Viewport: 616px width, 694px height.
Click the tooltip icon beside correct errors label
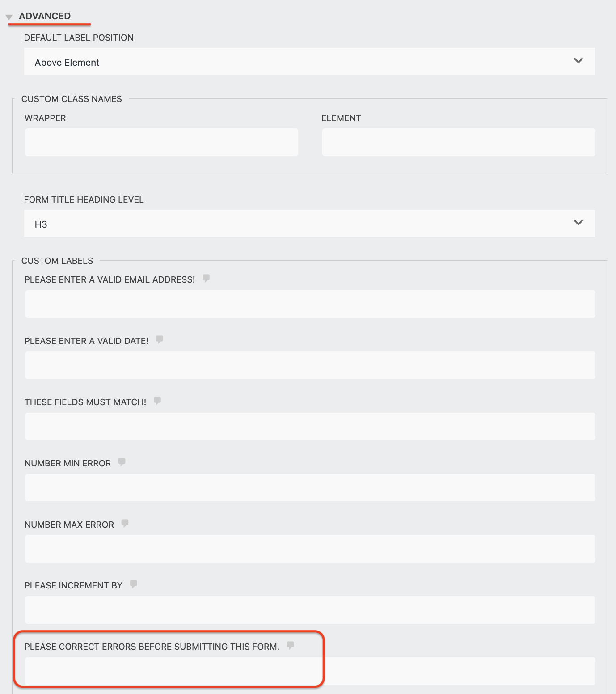291,646
